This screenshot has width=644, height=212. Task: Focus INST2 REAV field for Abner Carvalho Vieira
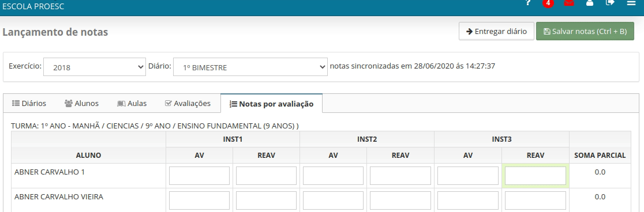coord(400,200)
